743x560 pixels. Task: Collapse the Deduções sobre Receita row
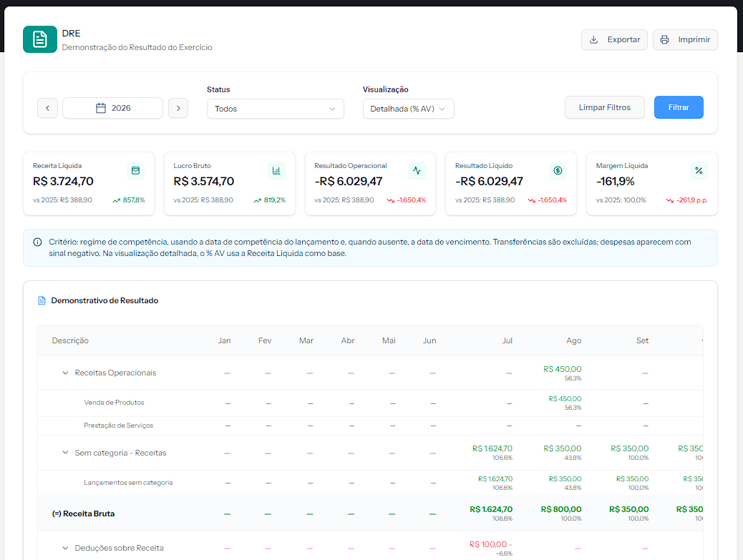65,548
